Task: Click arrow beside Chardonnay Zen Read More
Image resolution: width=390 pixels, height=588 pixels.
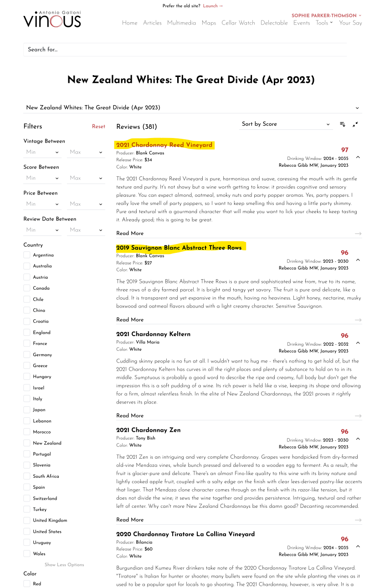Action: (358, 520)
